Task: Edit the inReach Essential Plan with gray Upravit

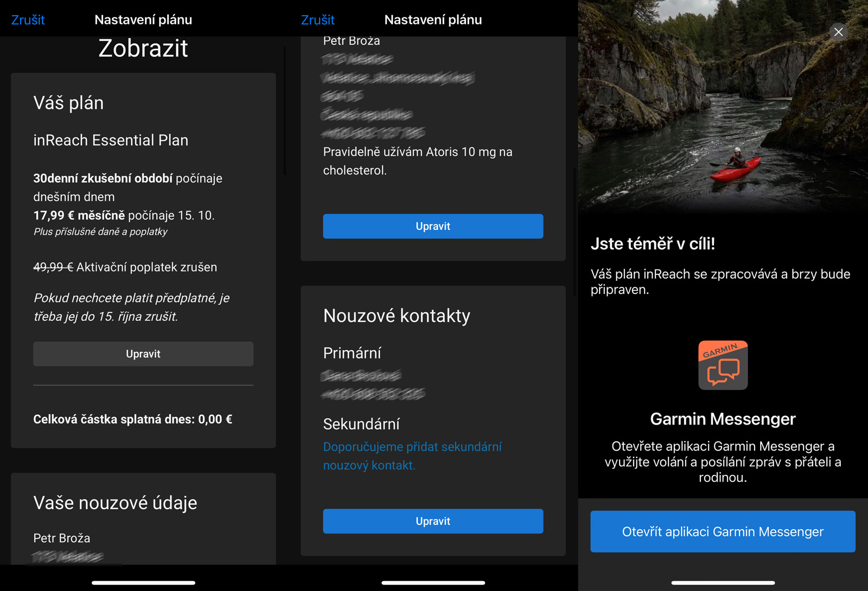Action: (x=143, y=354)
